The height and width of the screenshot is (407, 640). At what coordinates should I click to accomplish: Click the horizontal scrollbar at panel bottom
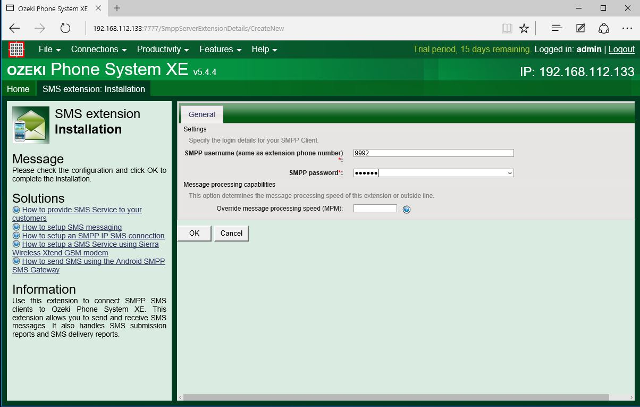pos(396,397)
